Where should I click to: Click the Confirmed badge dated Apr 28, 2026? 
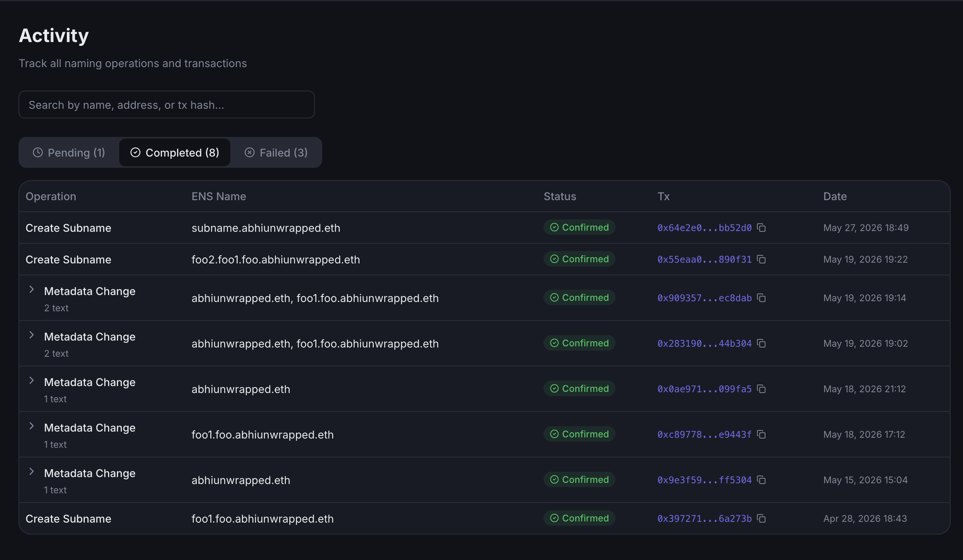click(x=579, y=518)
